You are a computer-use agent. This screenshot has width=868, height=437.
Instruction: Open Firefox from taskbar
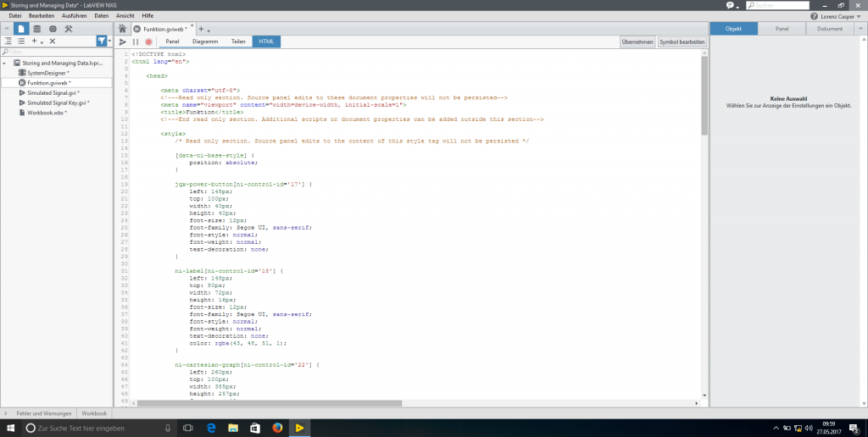pos(277,428)
